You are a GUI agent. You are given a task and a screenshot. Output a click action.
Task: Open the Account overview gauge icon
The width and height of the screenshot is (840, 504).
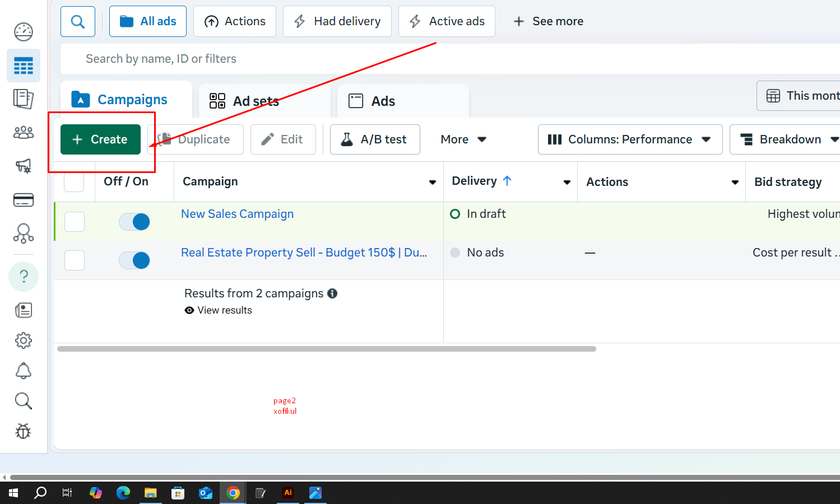(x=24, y=32)
